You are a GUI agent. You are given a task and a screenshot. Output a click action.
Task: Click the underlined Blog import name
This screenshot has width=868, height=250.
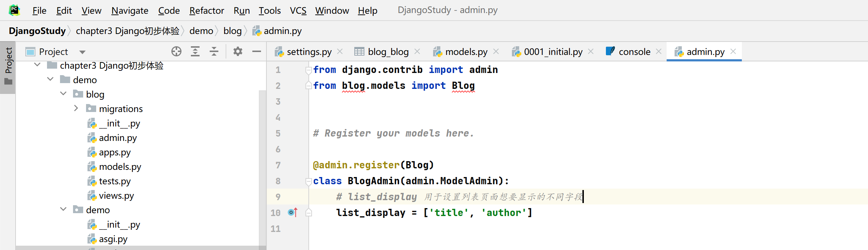coord(463,86)
